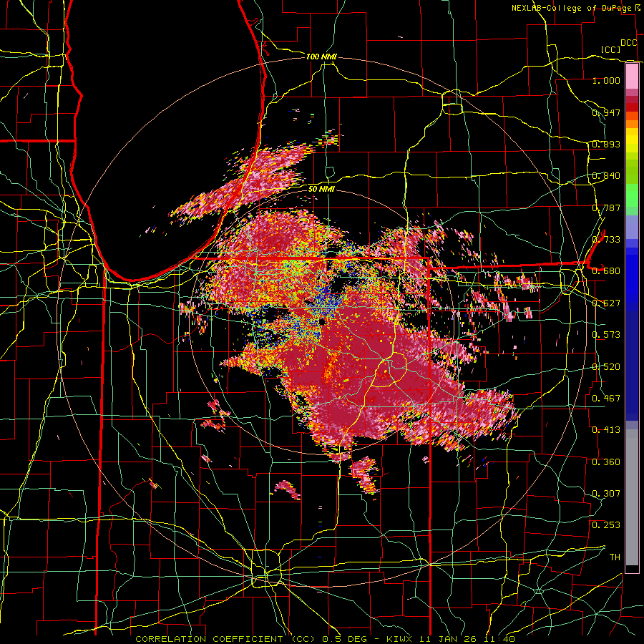The height and width of the screenshot is (644, 644).
Task: Select the 0.520 value on the color scale
Action: point(606,367)
